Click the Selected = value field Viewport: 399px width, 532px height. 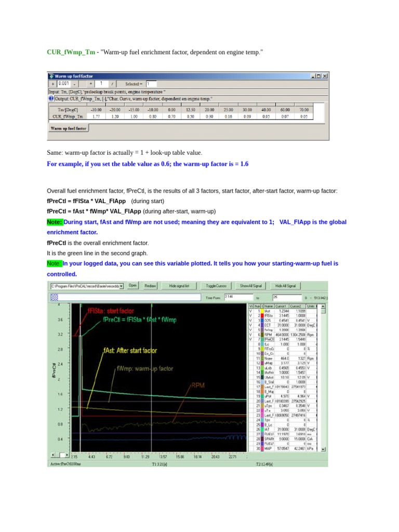(151, 84)
